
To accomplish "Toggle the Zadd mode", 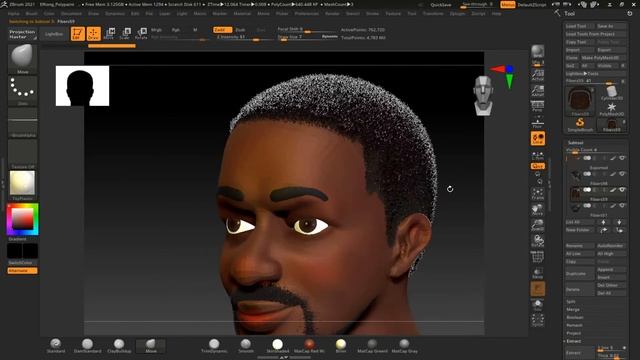I will point(222,30).
